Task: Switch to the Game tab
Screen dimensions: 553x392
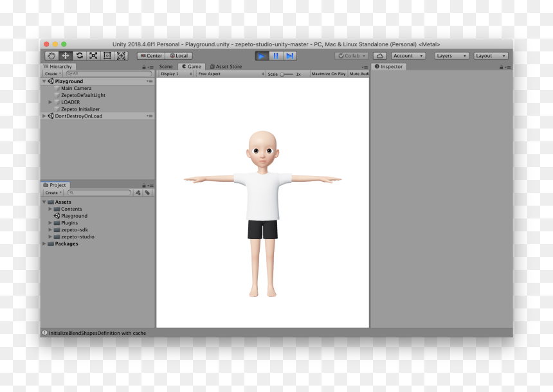Action: pos(192,67)
